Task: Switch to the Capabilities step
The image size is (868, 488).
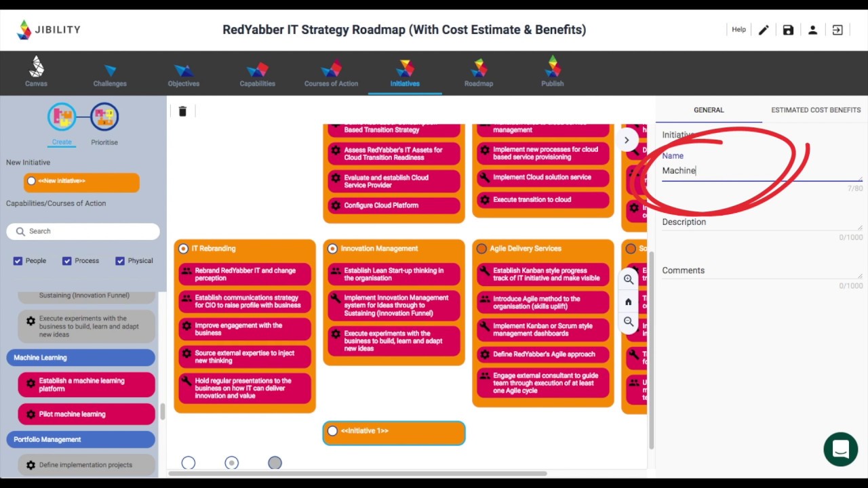Action: 258,75
